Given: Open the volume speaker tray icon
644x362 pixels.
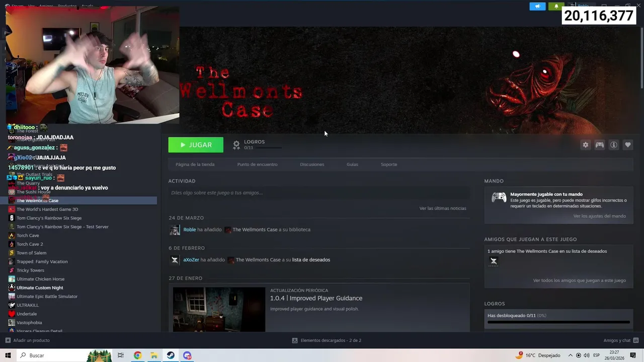Looking at the screenshot, I should [586, 355].
